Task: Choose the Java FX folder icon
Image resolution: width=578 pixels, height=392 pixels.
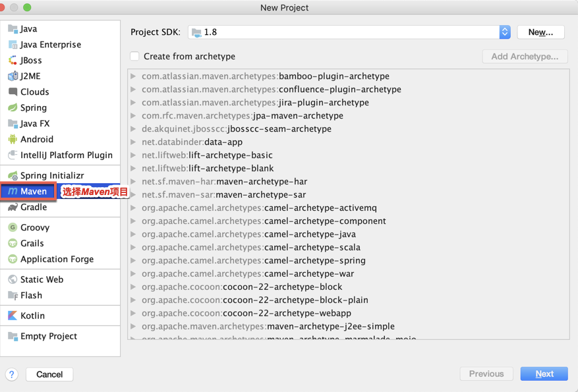Action: click(13, 123)
